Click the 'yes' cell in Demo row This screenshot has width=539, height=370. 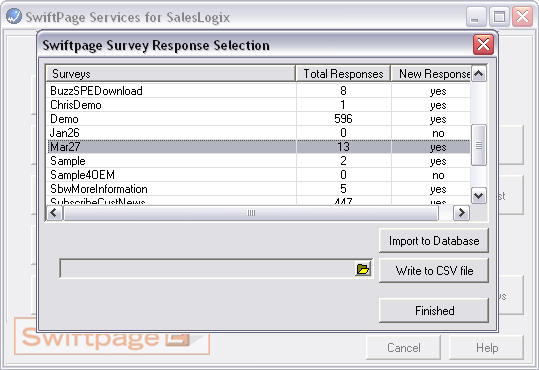coord(438,119)
